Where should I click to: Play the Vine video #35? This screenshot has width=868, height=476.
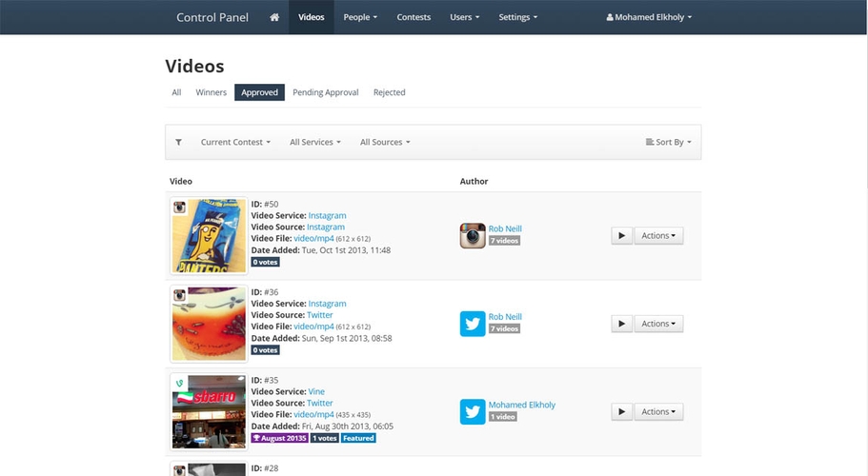[x=621, y=411]
